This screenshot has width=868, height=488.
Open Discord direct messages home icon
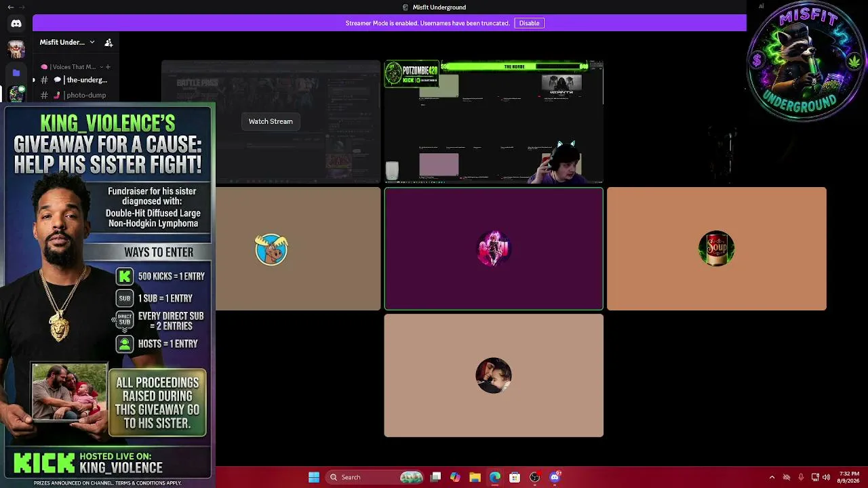16,24
